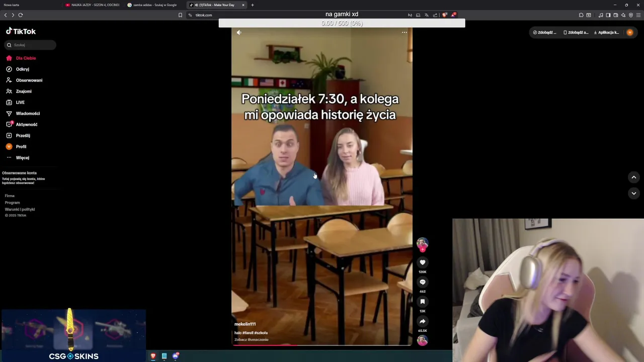The height and width of the screenshot is (362, 644).
Task: Share the video with the arrow icon
Action: point(422,321)
